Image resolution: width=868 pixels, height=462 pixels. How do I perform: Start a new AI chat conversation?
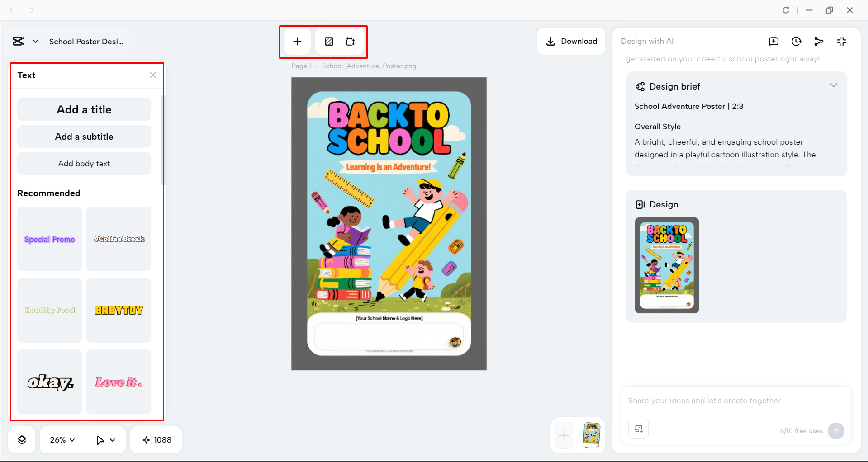click(x=773, y=41)
